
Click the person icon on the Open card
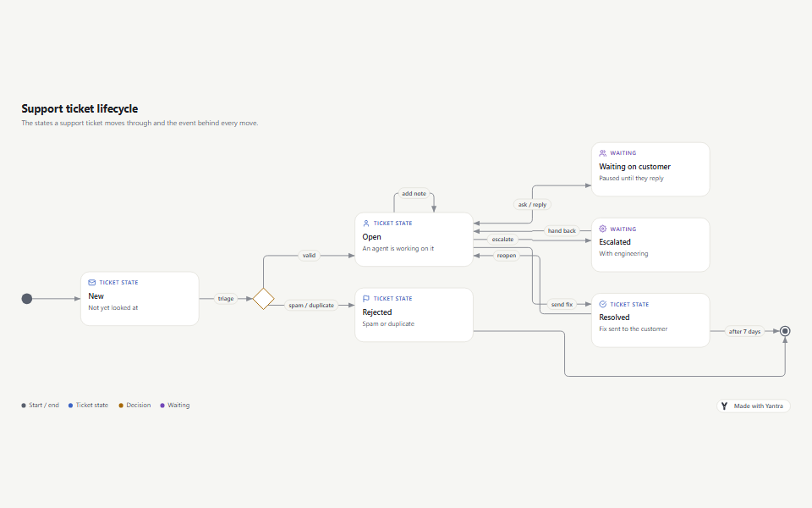[366, 224]
